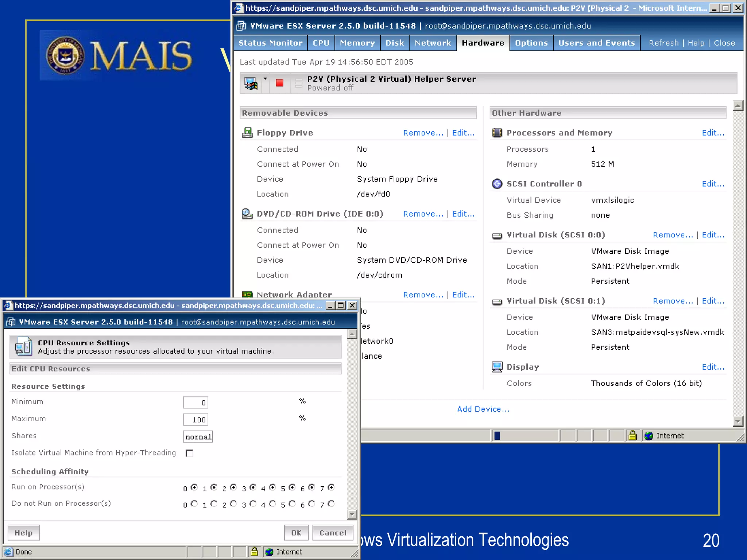Click the Virtual Disk (SCSI 0:1) disk icon
Image resolution: width=747 pixels, height=560 pixels.
pyautogui.click(x=497, y=302)
